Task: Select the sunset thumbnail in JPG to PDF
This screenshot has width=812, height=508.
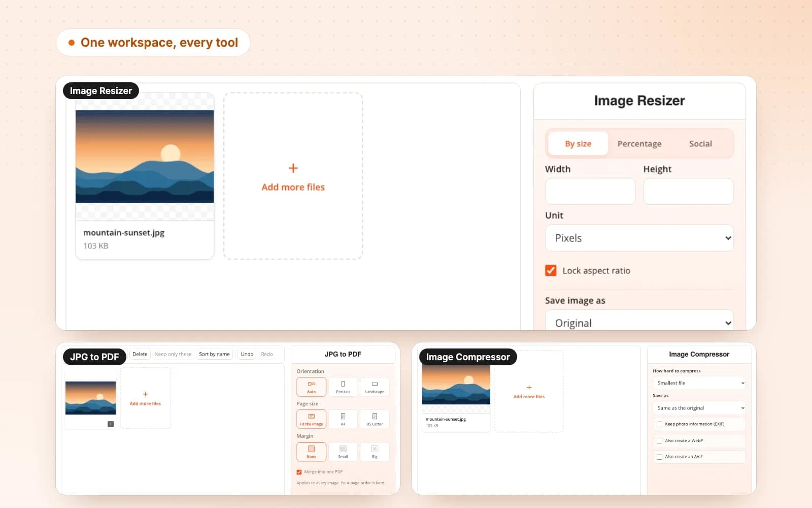Action: pos(90,398)
